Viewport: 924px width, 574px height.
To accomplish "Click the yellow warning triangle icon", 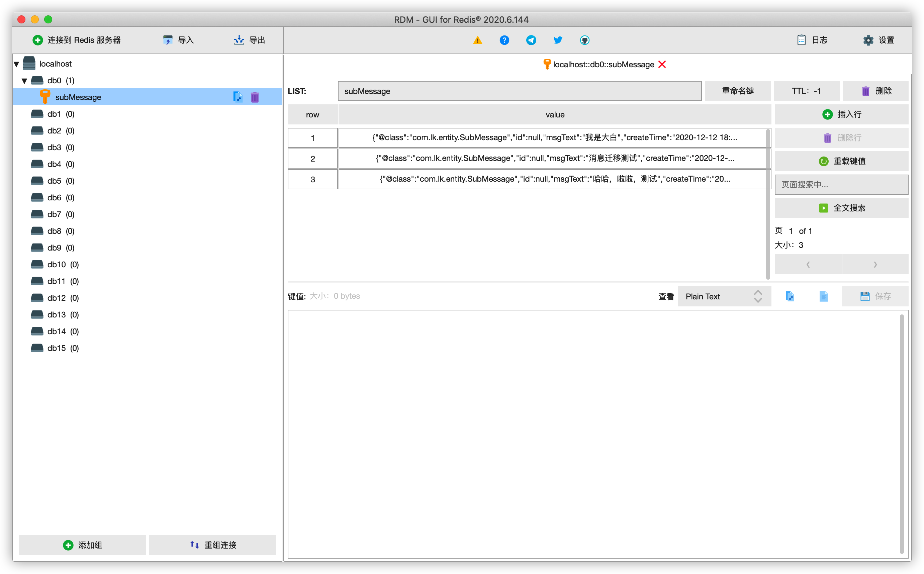I will point(478,40).
